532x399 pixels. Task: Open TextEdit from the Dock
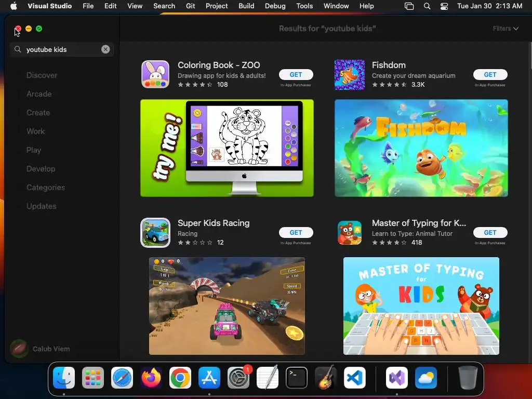pos(268,378)
